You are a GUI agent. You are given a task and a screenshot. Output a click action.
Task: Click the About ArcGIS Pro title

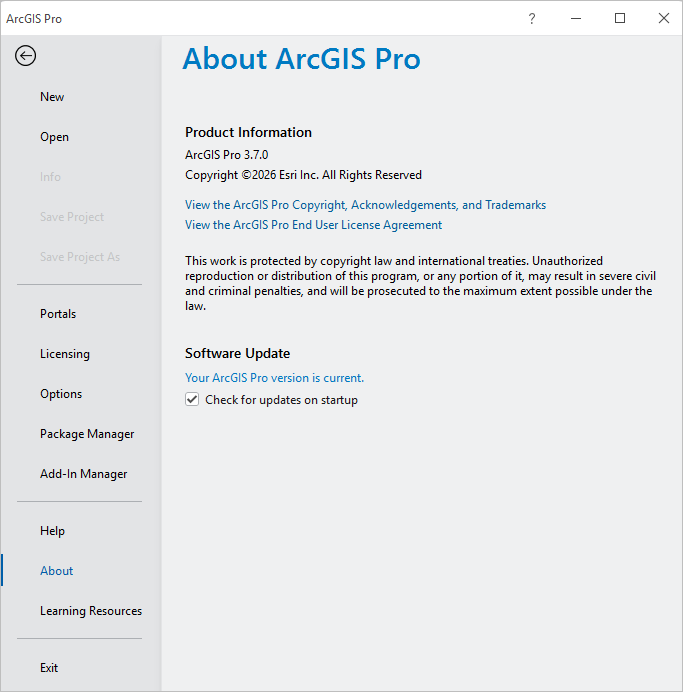[301, 59]
